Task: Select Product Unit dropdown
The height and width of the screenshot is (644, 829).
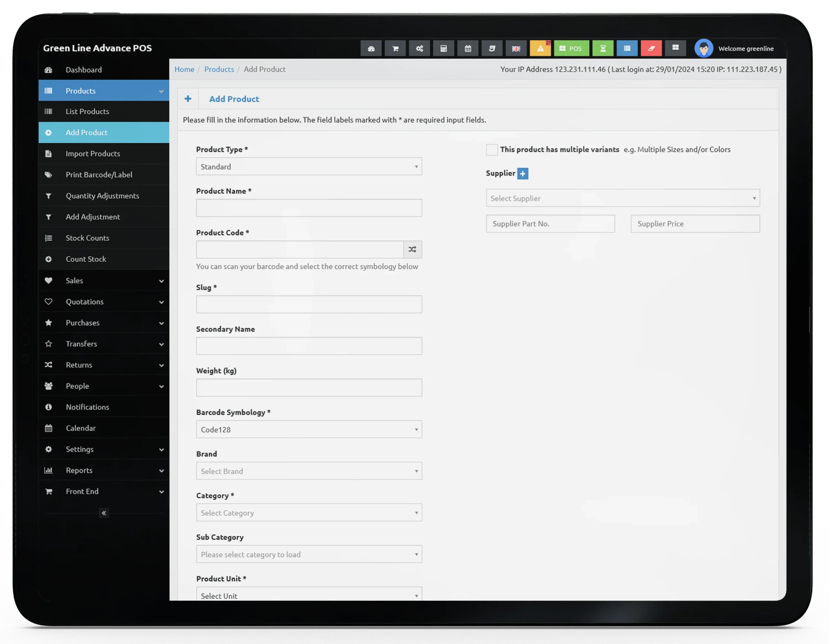Action: 309,595
